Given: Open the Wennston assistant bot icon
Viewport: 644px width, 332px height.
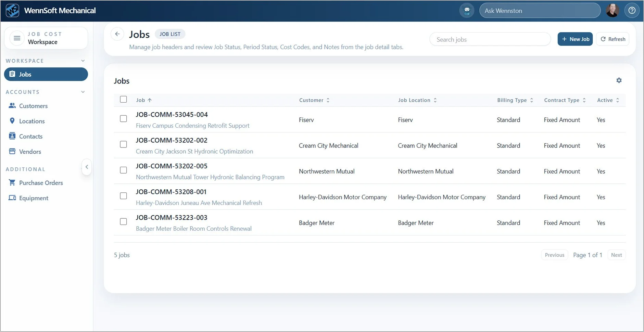Looking at the screenshot, I should click(467, 11).
